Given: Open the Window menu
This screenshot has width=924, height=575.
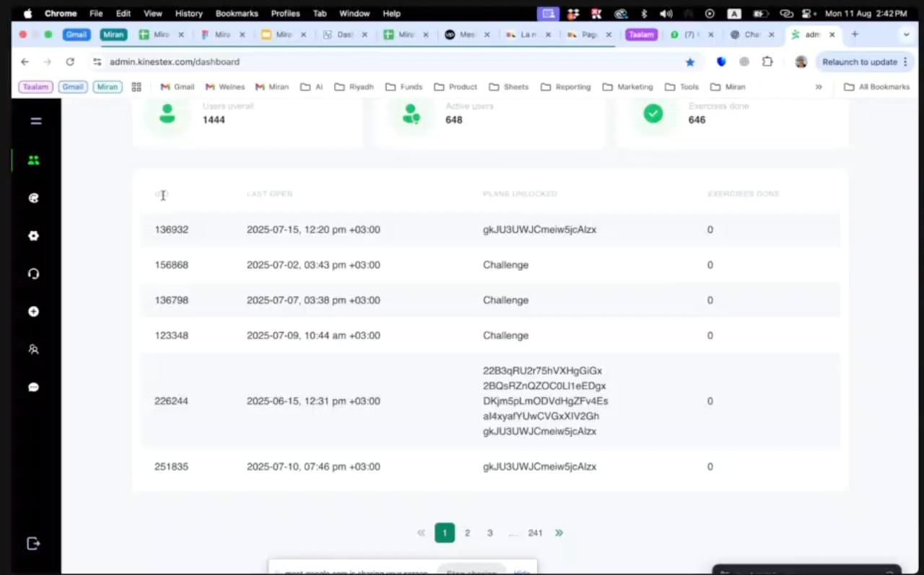Looking at the screenshot, I should [354, 14].
